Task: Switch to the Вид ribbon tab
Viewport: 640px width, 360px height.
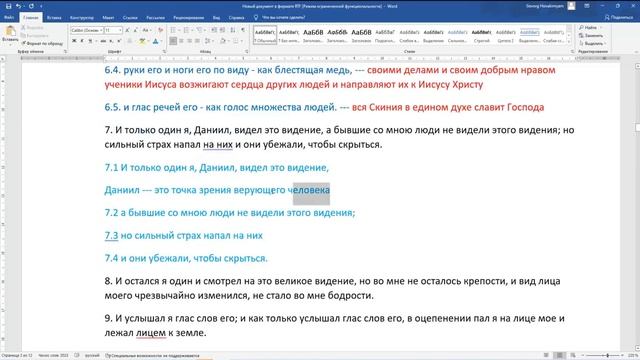Action: tap(216, 18)
